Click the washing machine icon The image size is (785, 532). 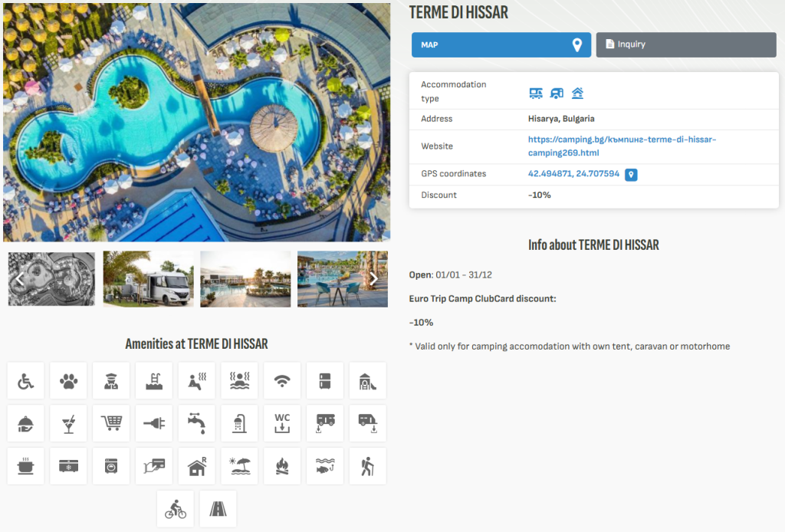pos(111,466)
